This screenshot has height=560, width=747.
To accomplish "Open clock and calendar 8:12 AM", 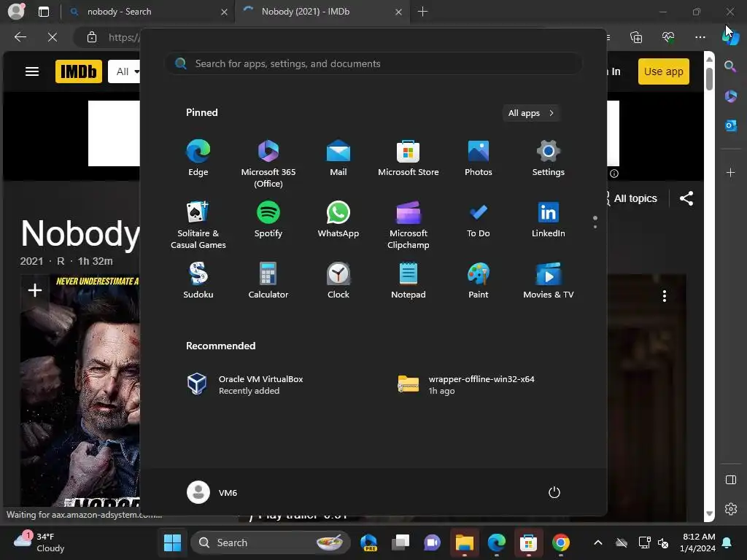I will click(x=697, y=542).
